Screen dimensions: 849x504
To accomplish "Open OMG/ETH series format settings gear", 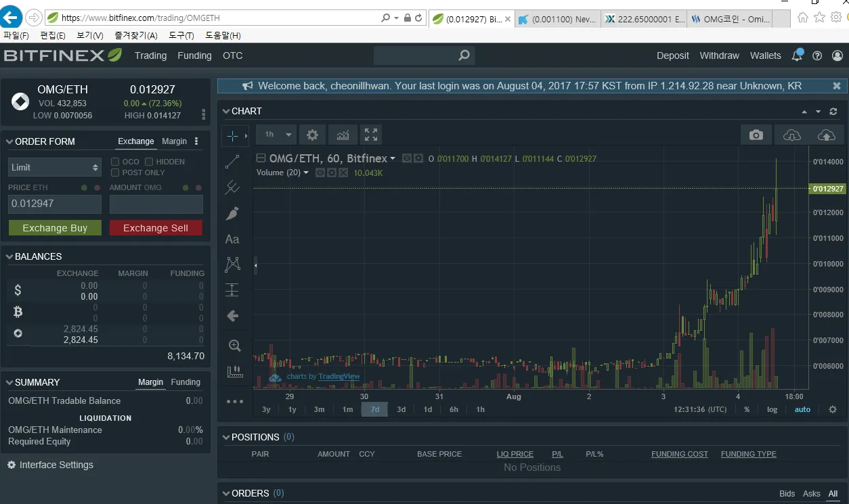I will click(x=418, y=158).
